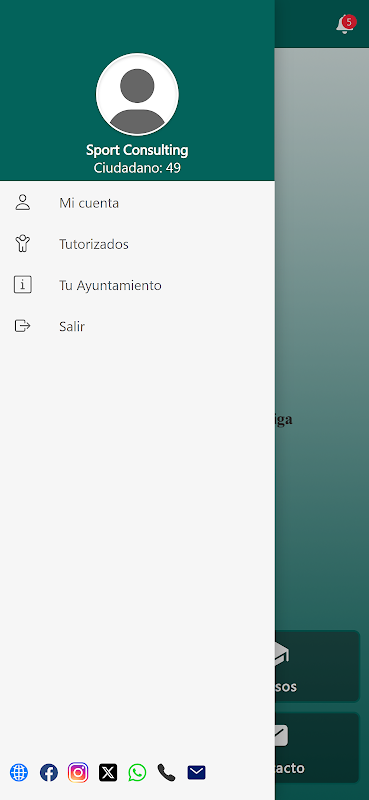
Task: Click the email envelope icon
Action: 196,772
